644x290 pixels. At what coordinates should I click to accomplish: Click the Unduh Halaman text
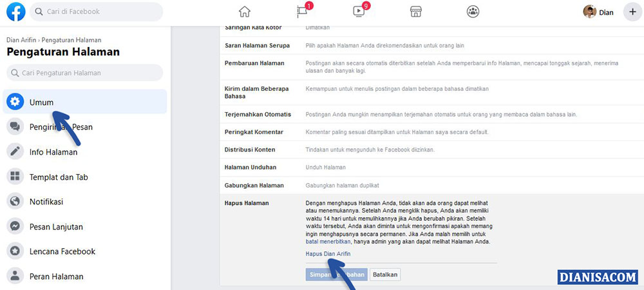(326, 168)
